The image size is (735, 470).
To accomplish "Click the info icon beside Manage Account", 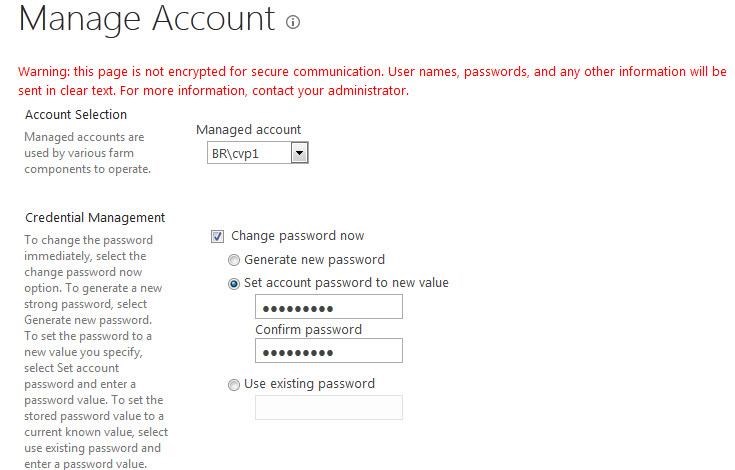I will 293,22.
